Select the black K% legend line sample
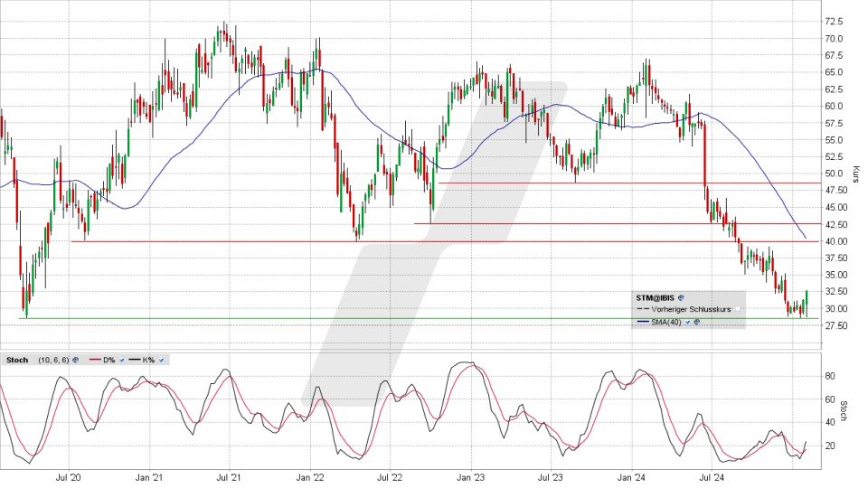 [x=135, y=360]
